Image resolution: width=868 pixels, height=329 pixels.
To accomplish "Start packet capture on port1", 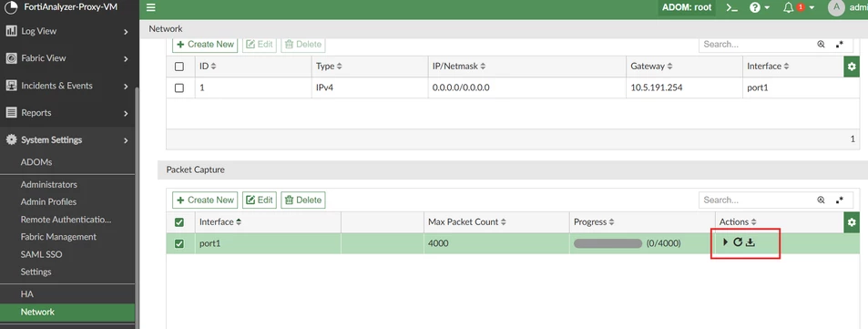I will click(725, 242).
